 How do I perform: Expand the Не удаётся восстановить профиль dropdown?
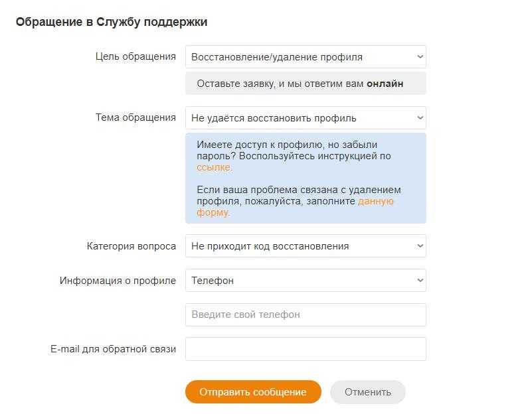tap(306, 118)
